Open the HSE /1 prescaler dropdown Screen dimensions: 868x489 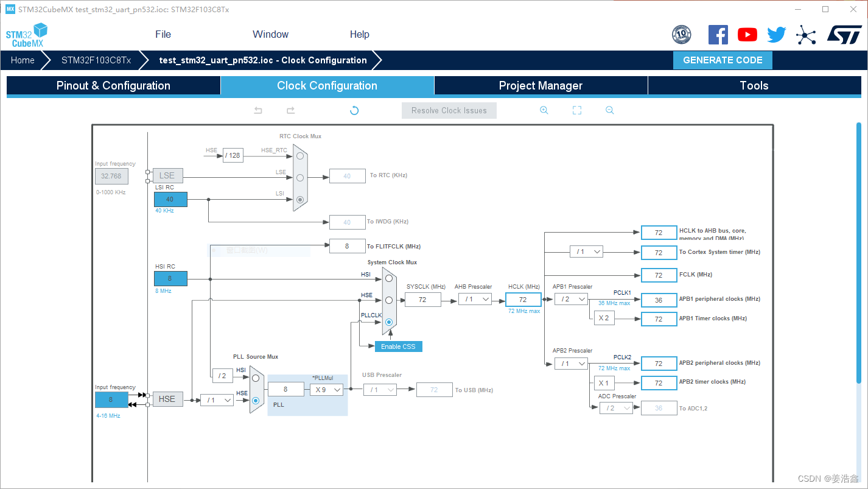coord(217,400)
